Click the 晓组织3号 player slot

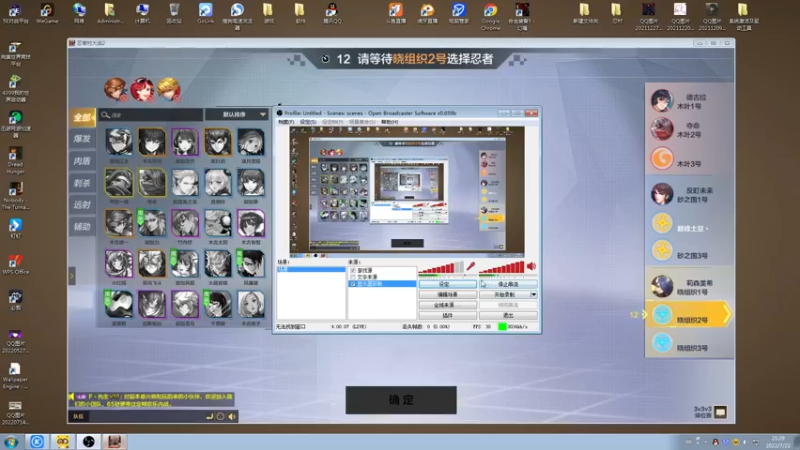tap(689, 343)
